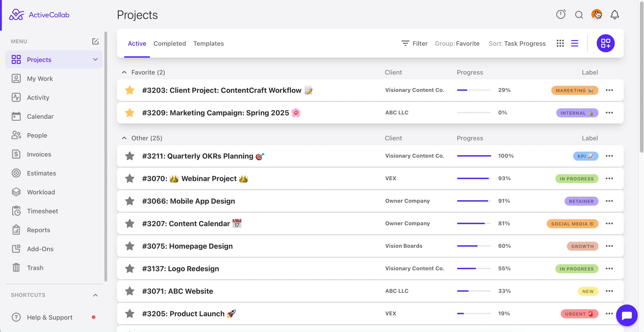Open the Group: Favorite dropdown
644x332 pixels.
pos(457,44)
